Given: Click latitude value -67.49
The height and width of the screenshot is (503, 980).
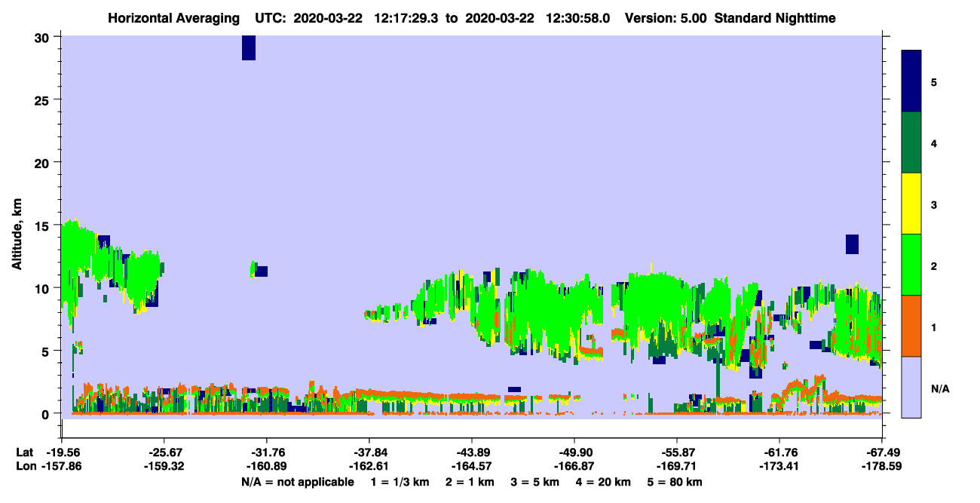Looking at the screenshot, I should tap(882, 452).
